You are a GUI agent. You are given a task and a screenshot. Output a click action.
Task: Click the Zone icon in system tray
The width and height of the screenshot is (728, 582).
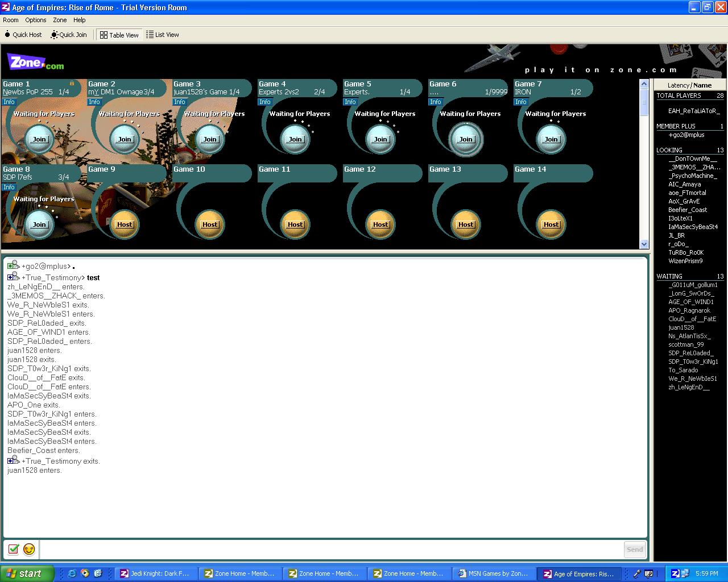(675, 573)
